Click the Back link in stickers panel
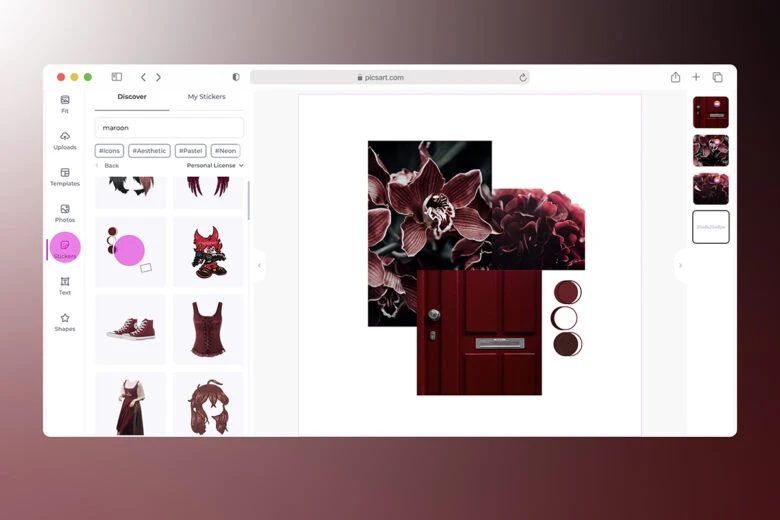The height and width of the screenshot is (520, 780). click(110, 165)
